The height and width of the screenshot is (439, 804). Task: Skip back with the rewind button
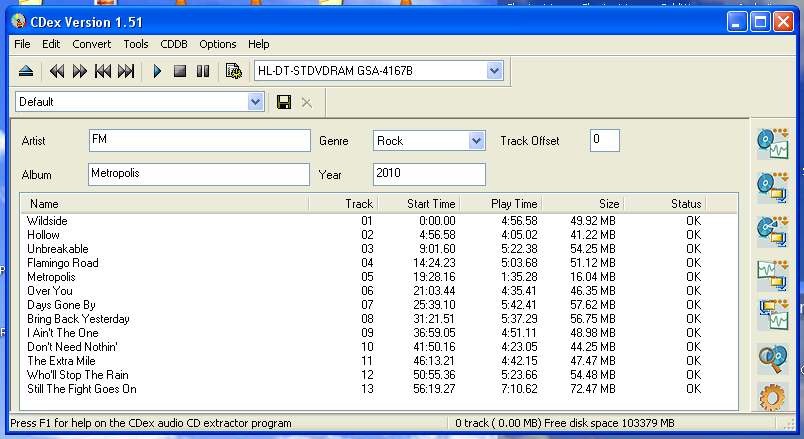[57, 71]
